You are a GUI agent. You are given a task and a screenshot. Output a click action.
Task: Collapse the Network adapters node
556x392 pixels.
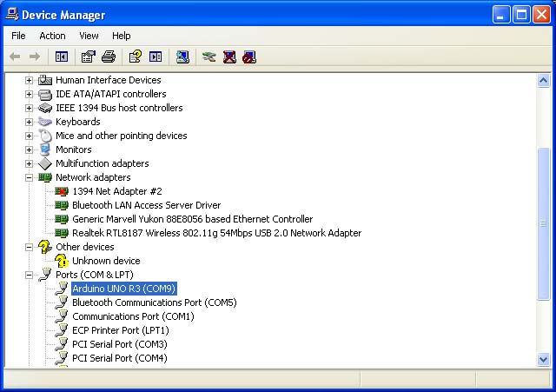[x=29, y=177]
